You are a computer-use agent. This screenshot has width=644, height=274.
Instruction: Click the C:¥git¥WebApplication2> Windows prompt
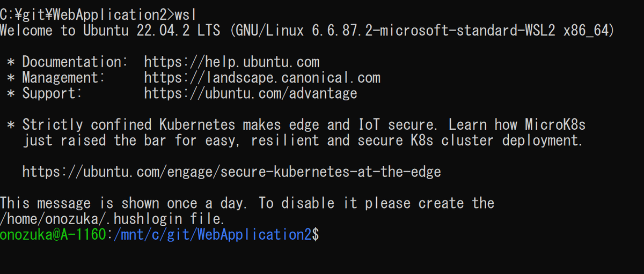[x=87, y=13]
